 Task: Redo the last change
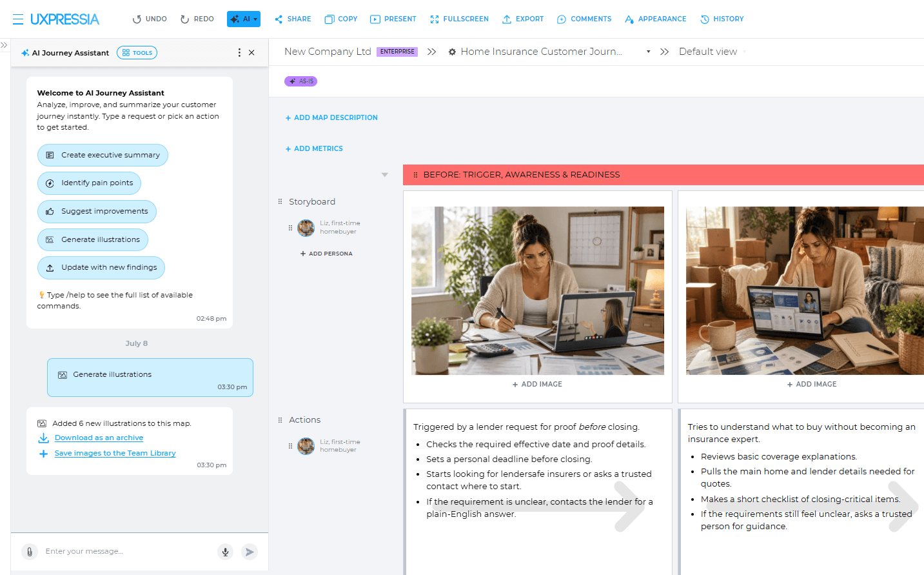[197, 19]
